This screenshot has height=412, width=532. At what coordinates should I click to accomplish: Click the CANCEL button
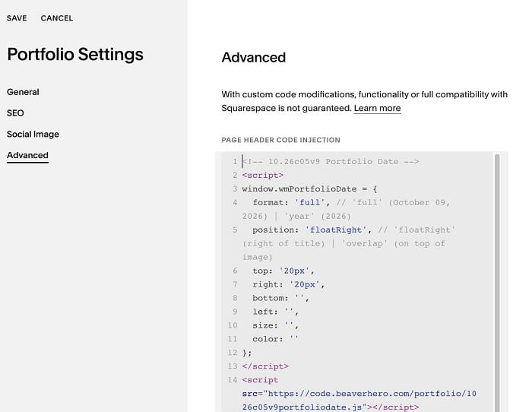click(x=57, y=18)
